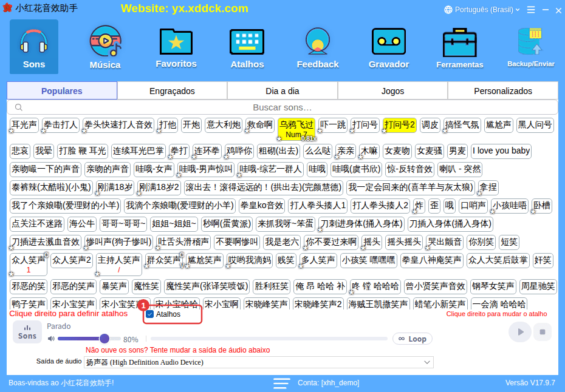The image size is (565, 392).
Task: Open the Ferramentas toolbox
Action: pos(460,47)
